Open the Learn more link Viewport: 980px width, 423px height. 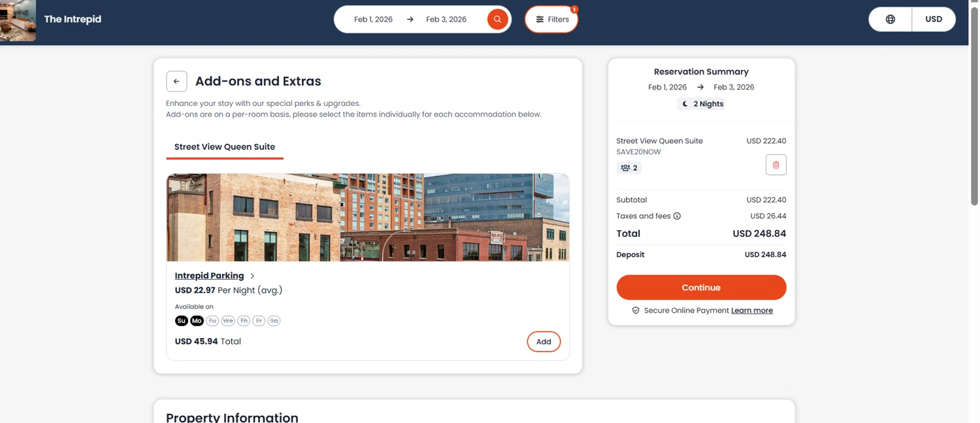[752, 311]
